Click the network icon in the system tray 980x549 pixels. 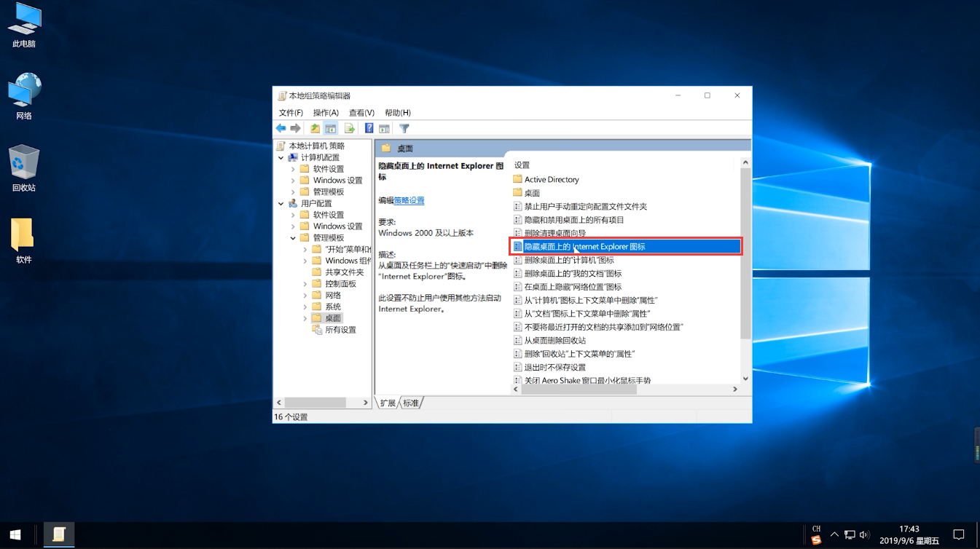click(850, 535)
